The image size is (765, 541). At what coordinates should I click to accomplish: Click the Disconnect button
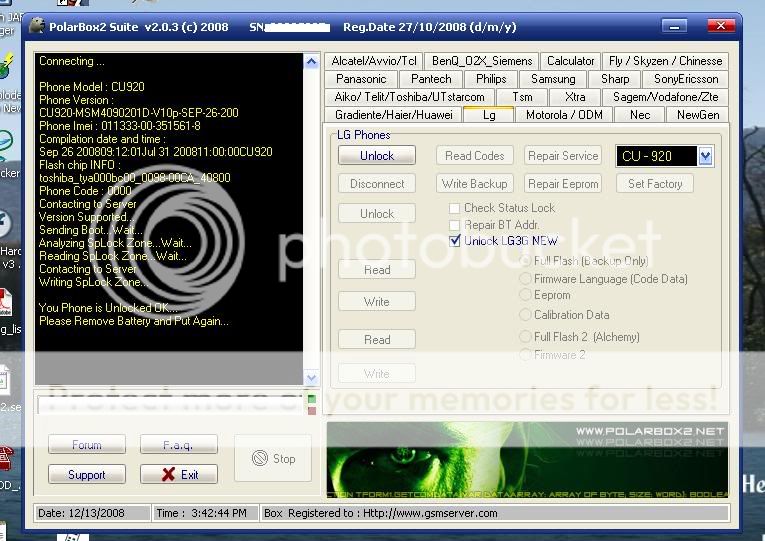pos(377,184)
